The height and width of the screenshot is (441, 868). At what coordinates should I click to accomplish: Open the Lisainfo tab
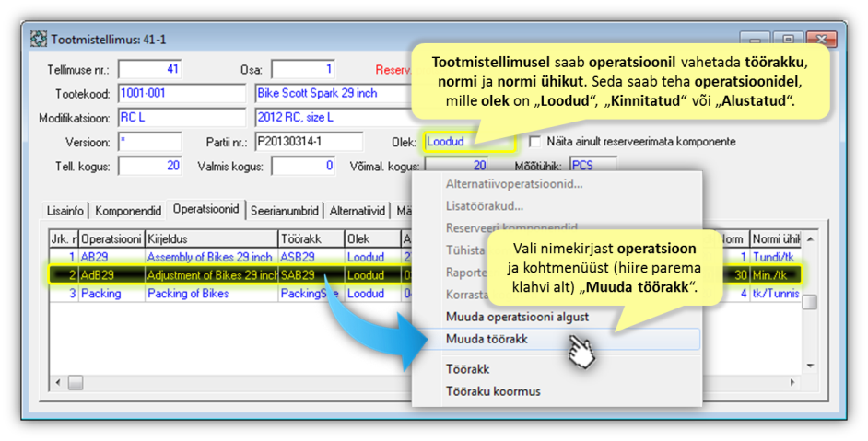(67, 211)
